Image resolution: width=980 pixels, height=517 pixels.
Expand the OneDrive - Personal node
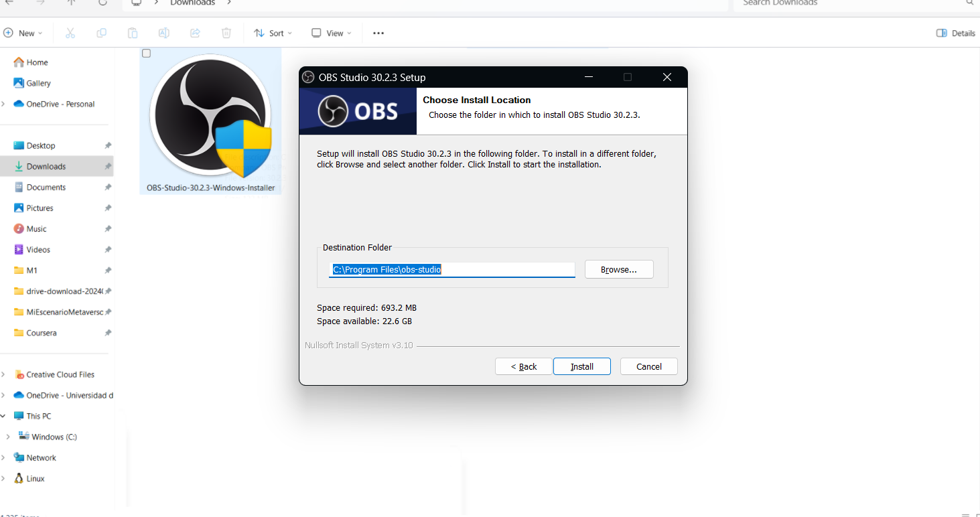pos(4,104)
